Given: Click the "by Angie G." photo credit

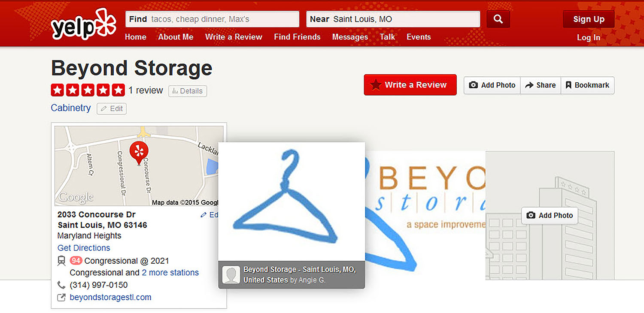Looking at the screenshot, I should [x=307, y=280].
